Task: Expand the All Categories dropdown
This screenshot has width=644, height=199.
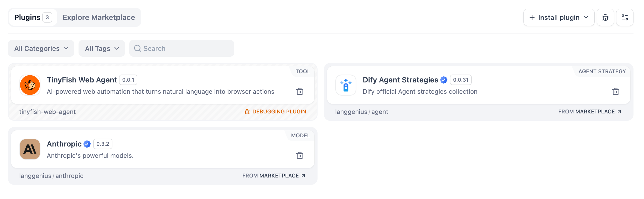Action: 41,48
